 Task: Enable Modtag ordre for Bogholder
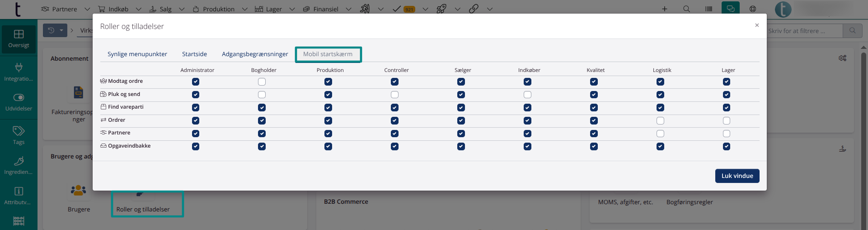[x=262, y=82]
